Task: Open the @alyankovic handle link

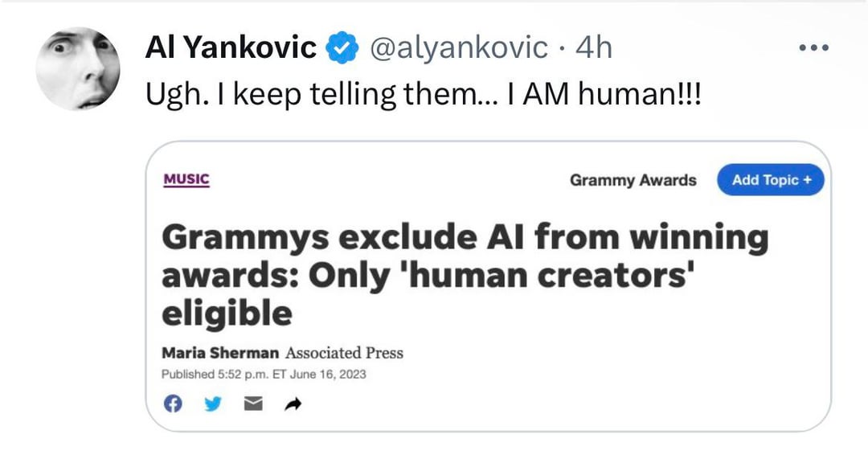Action: (458, 48)
